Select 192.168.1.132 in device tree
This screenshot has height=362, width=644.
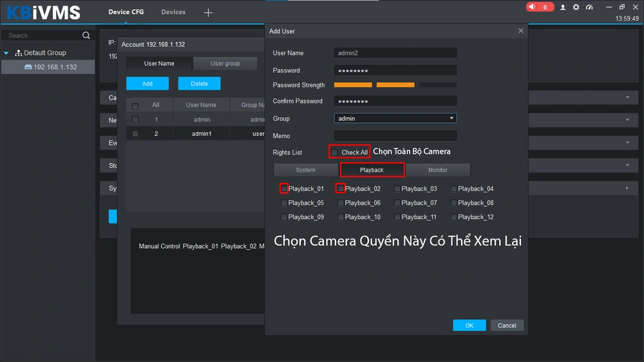[48, 67]
